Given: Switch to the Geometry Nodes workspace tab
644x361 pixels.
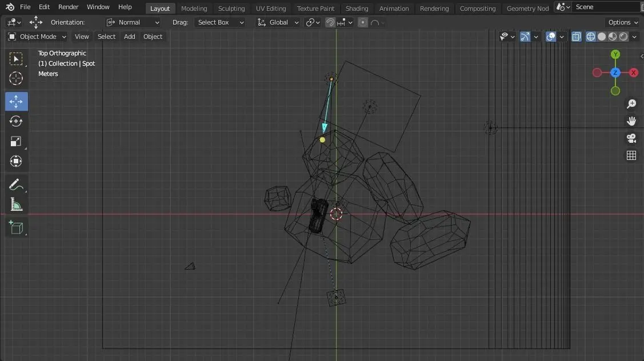Looking at the screenshot, I should coord(527,8).
